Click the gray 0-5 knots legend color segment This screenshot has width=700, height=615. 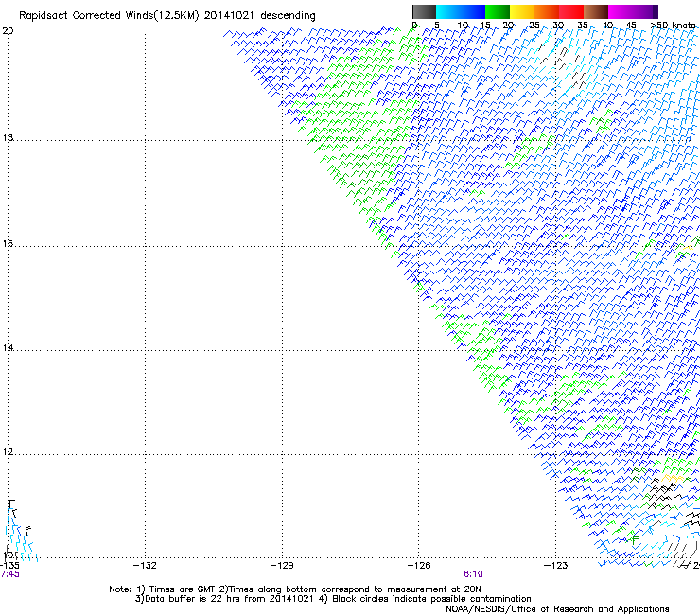(x=424, y=11)
